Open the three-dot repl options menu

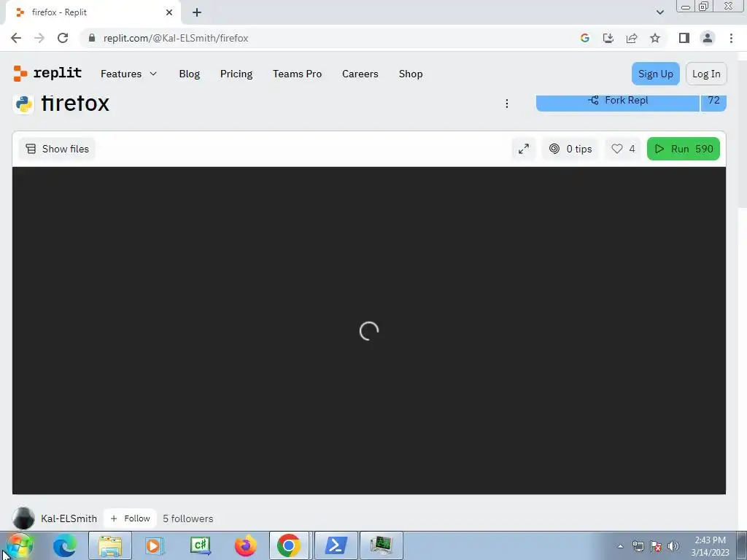coord(507,104)
